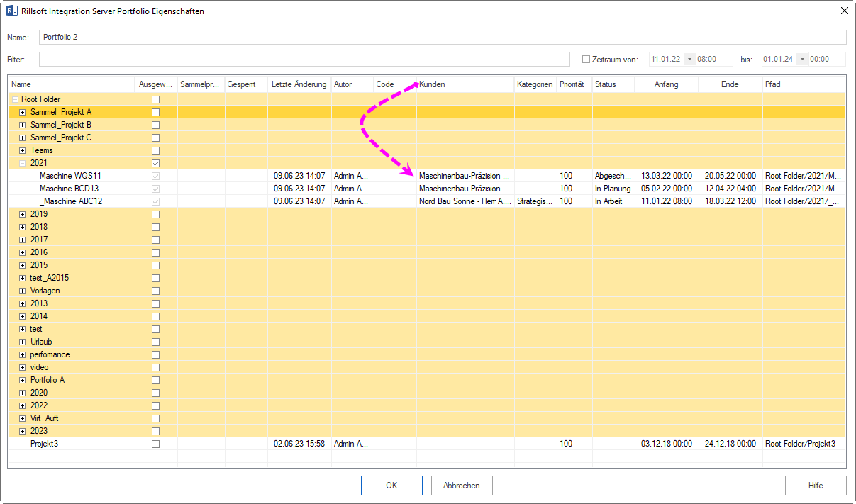
Task: Tick the Sammel_Projekt B checkbox
Action: (155, 125)
